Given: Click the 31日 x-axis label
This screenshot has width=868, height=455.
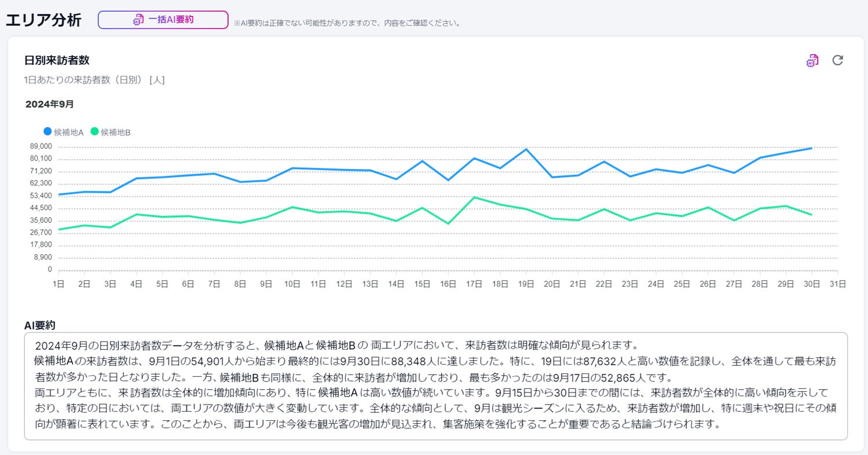Looking at the screenshot, I should (837, 284).
